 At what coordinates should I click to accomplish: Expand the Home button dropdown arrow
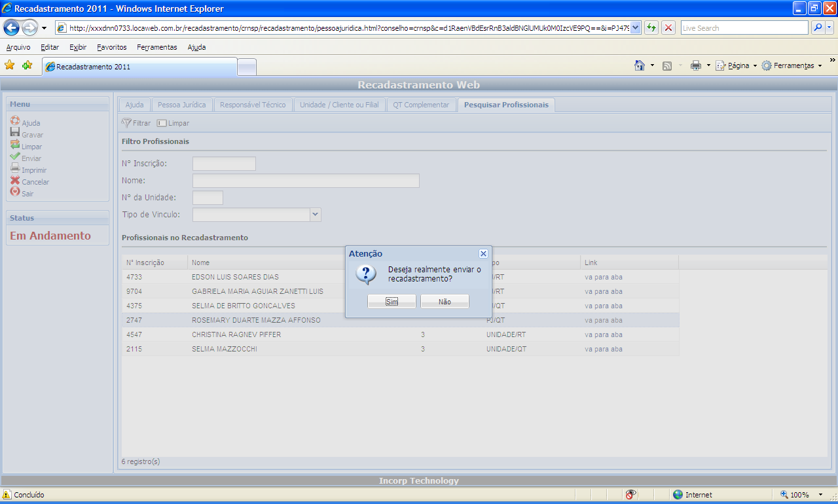pos(652,65)
